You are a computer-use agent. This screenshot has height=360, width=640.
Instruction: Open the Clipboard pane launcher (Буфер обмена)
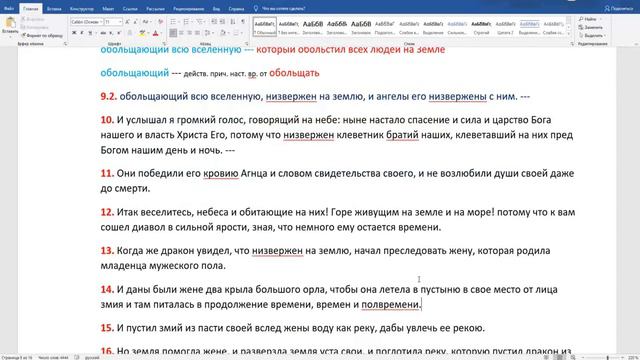(x=66, y=44)
